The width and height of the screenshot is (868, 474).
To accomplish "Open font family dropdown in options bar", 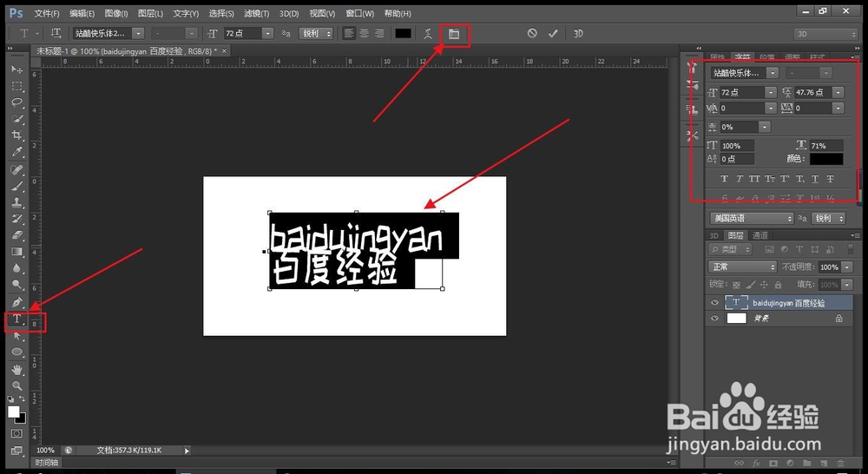I will pos(138,33).
